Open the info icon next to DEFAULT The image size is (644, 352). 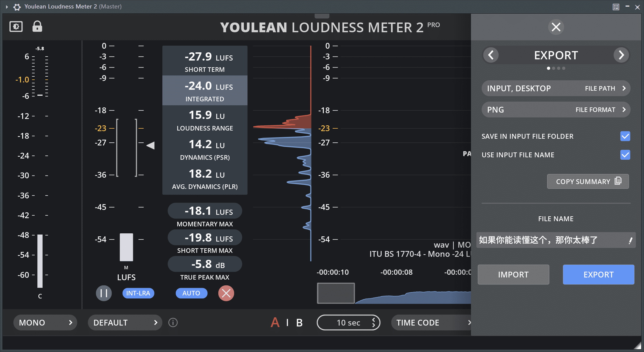tap(173, 322)
